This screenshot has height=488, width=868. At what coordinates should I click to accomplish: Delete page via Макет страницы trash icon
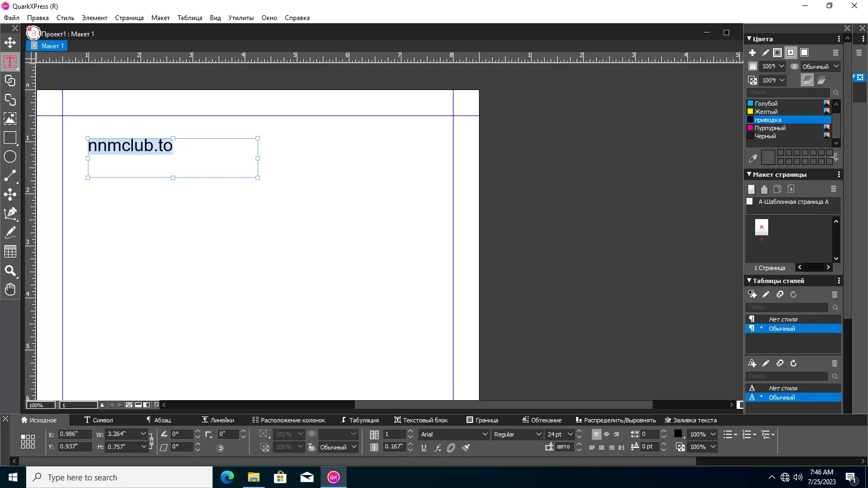click(x=834, y=189)
